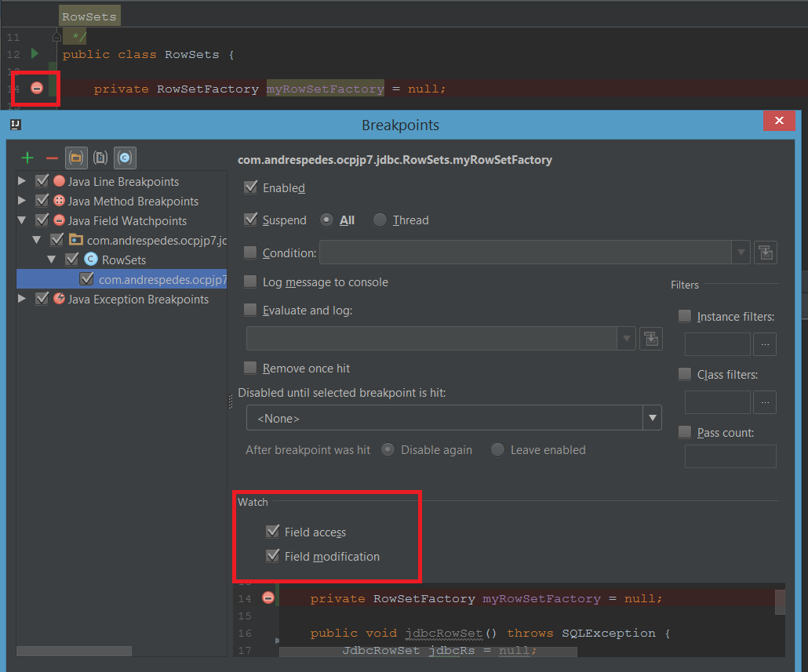Click the field watchpoint icon in editor gutter
The image size is (808, 672).
click(x=37, y=89)
